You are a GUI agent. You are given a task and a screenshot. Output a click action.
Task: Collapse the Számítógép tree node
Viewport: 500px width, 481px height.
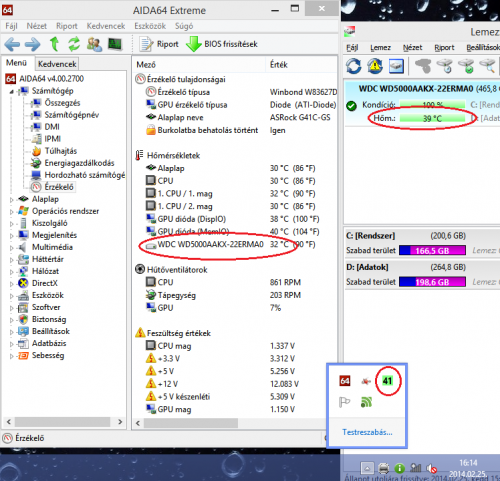pos(11,91)
